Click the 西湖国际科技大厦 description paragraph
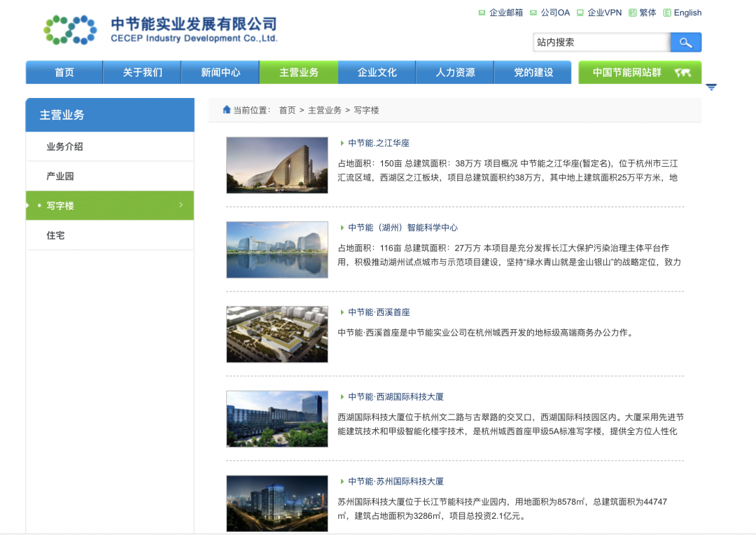 coord(510,424)
